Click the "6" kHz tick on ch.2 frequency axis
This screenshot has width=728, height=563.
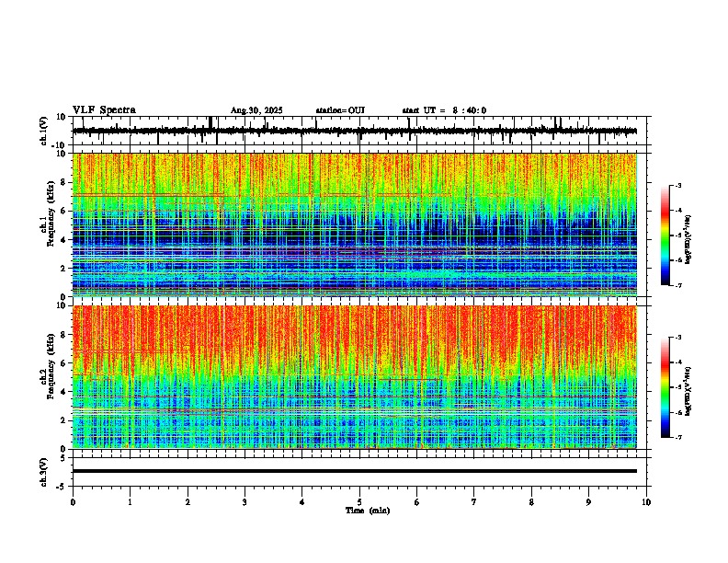63,363
